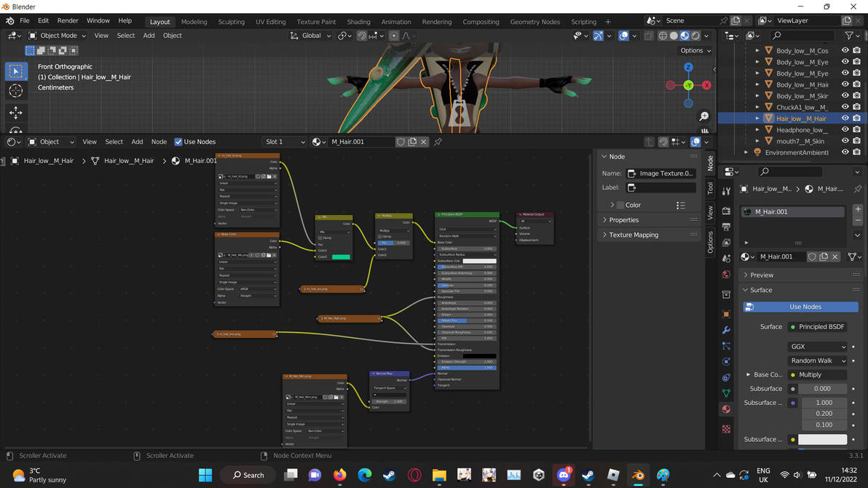Click the Multiply base color link button
This screenshot has height=488, width=868.
click(817, 375)
